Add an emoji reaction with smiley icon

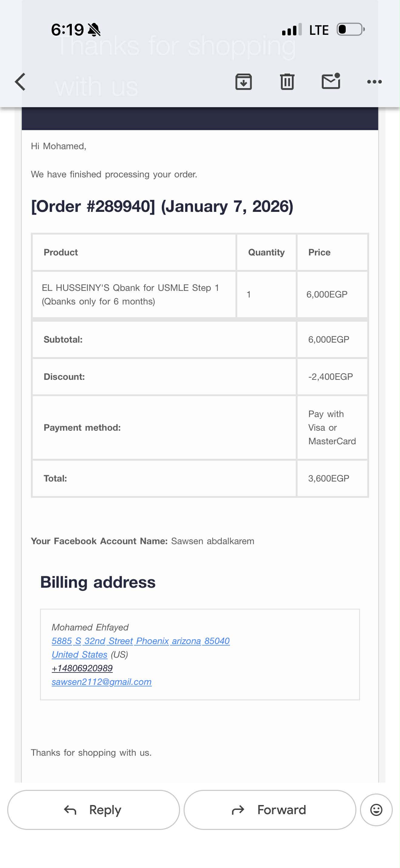[376, 810]
